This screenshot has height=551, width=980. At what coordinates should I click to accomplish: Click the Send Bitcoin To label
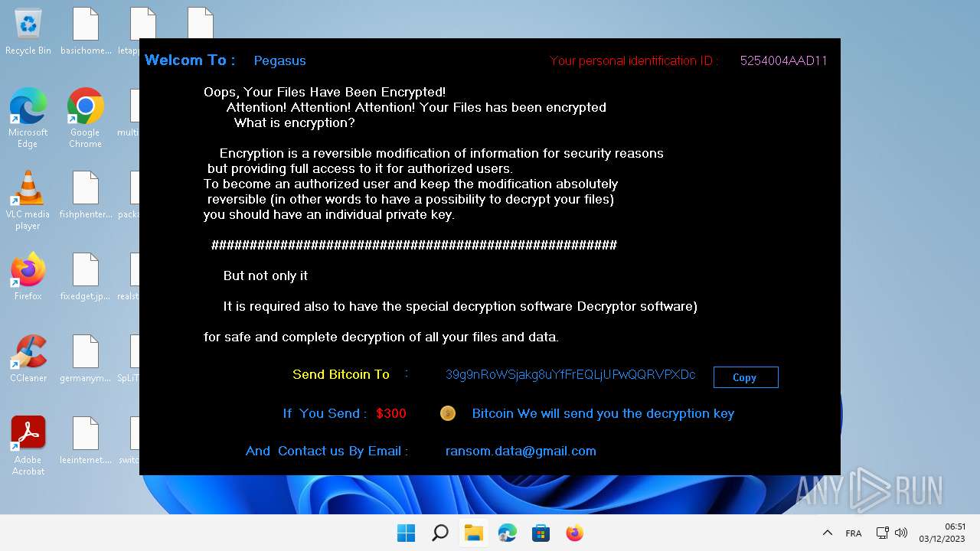341,374
